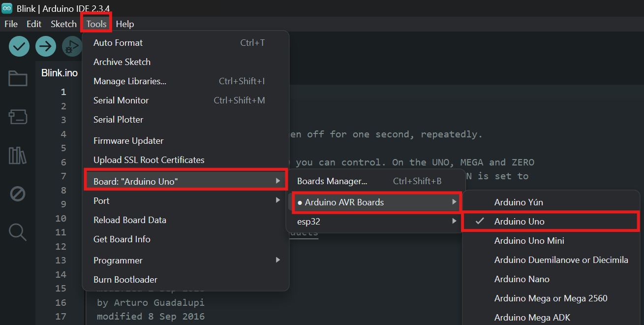
Task: Open the Debug sidebar icon
Action: click(x=18, y=194)
